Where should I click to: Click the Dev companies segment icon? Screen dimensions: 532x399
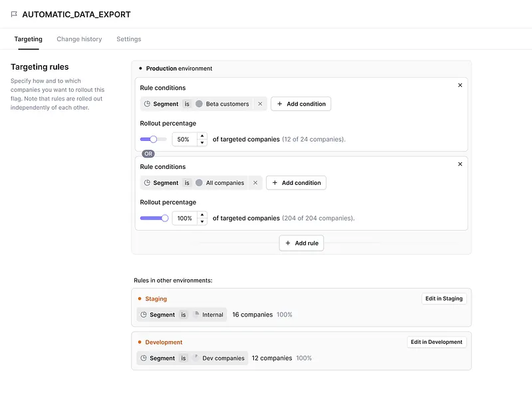tap(196, 358)
